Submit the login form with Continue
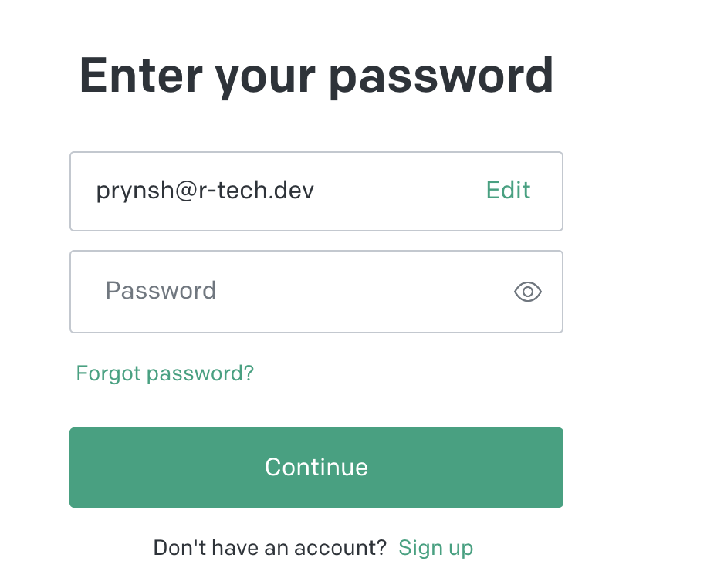 coord(316,468)
